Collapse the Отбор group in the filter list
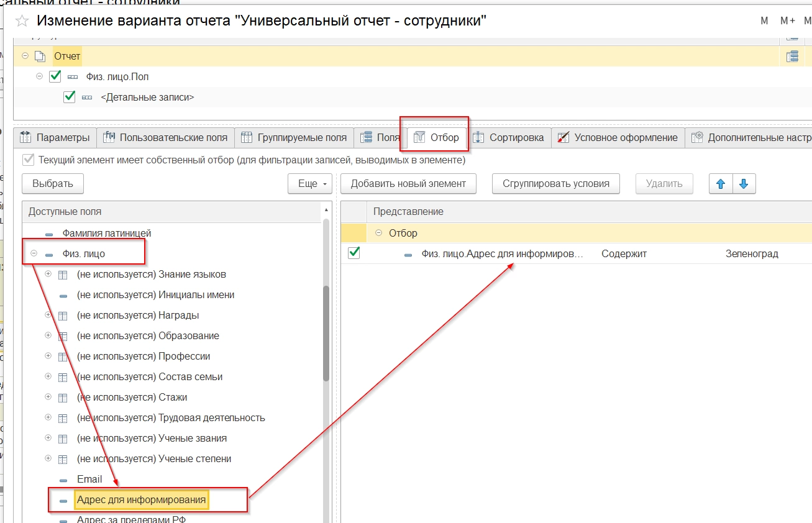 378,233
